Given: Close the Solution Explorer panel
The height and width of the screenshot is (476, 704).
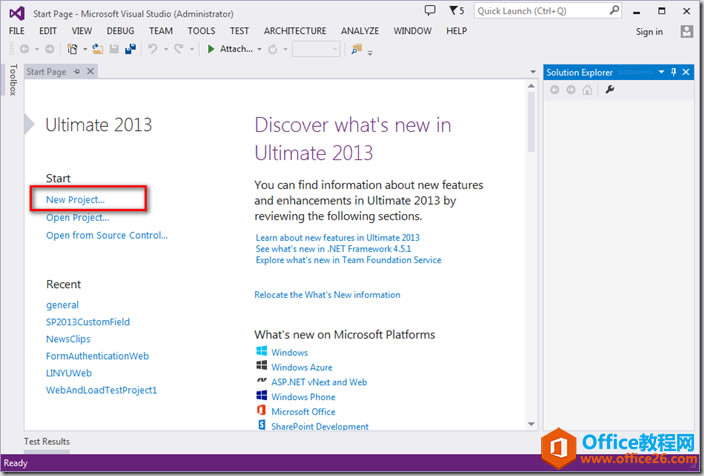Looking at the screenshot, I should (686, 72).
